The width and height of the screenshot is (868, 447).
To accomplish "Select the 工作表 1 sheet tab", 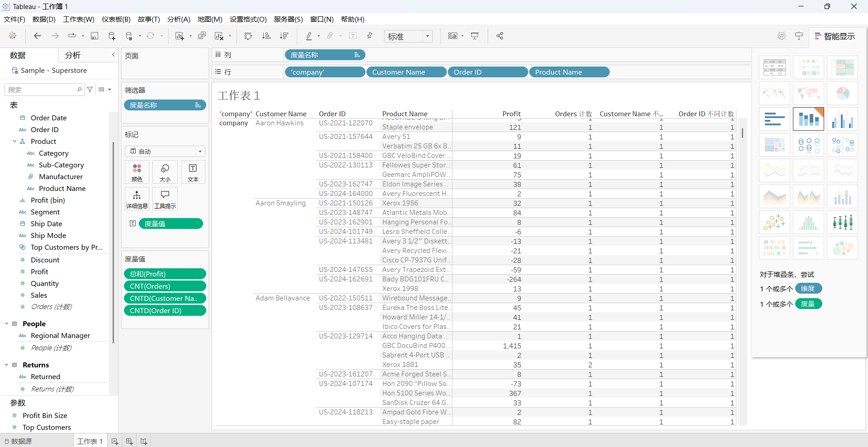I will pyautogui.click(x=90, y=441).
